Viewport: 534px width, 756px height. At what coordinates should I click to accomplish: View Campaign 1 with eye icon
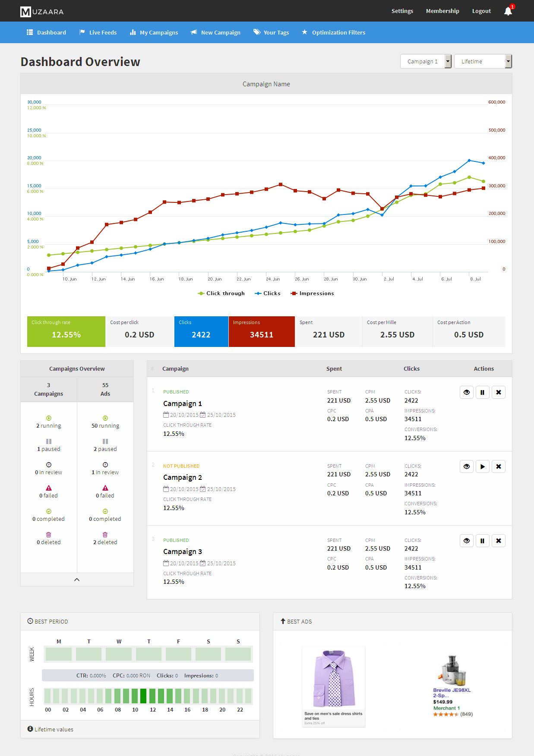point(466,392)
